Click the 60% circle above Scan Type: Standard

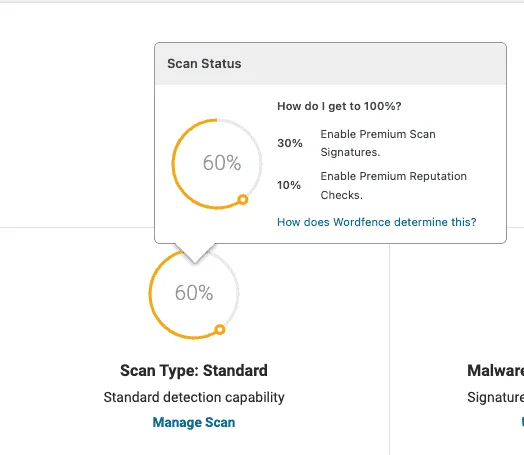(x=194, y=293)
